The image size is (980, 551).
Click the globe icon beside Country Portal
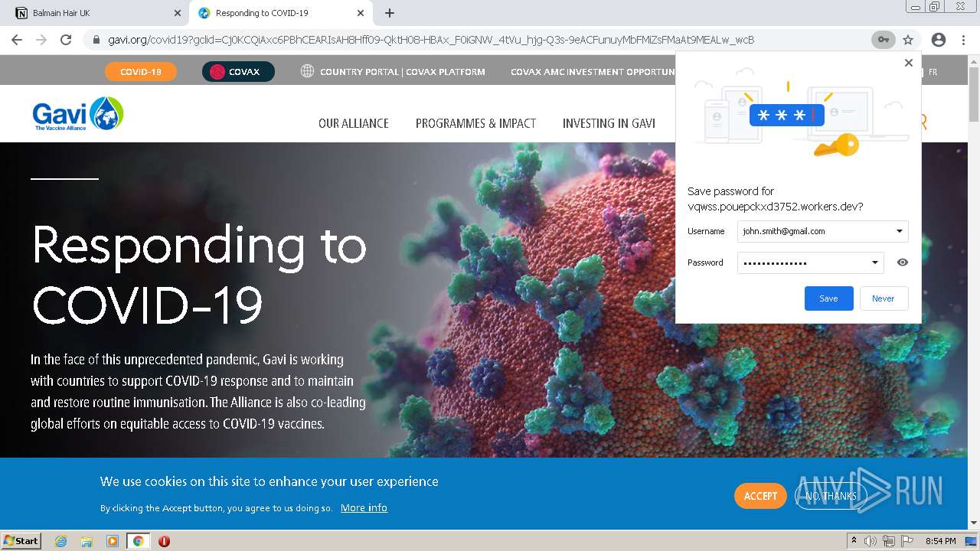coord(307,71)
